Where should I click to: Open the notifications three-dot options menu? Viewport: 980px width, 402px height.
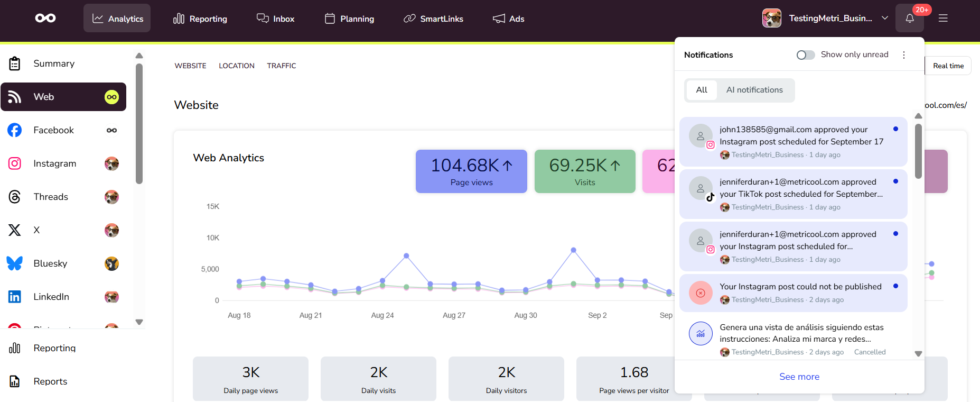point(904,55)
